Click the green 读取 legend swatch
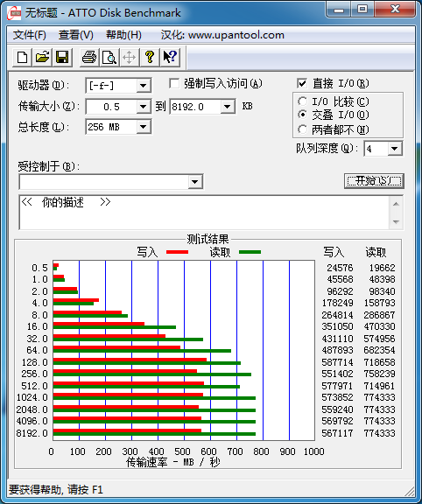 (x=250, y=252)
